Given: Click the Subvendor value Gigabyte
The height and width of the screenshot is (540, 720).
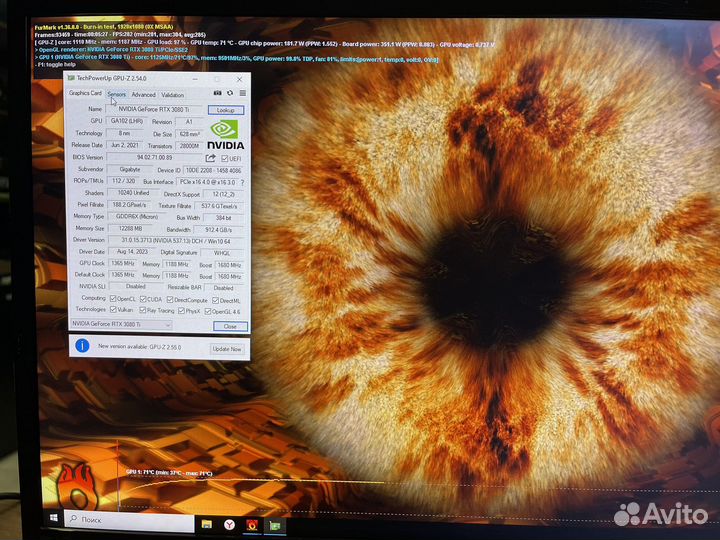Looking at the screenshot, I should 130,169.
